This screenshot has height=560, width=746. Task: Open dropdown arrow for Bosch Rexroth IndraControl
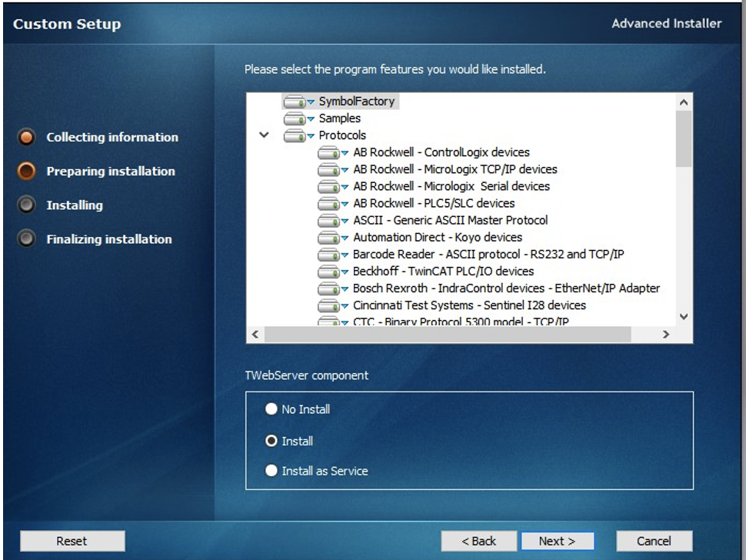point(345,288)
